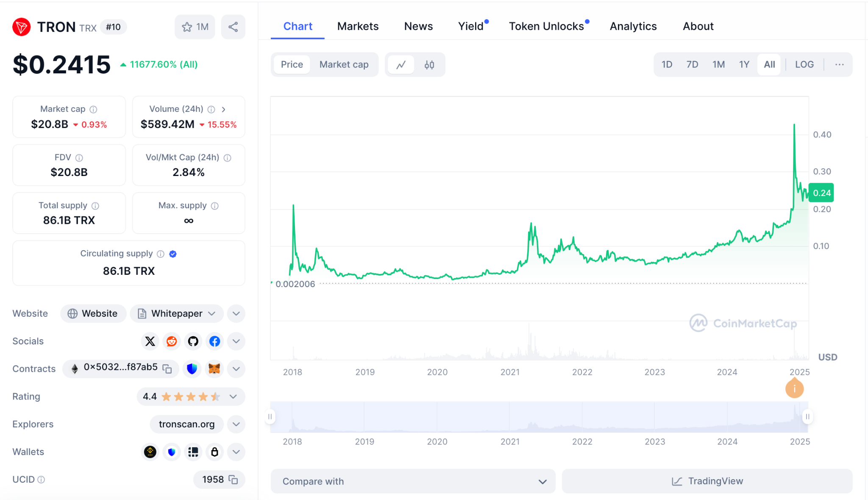Set chart range to 1D
Screen dimensions: 868x500
click(x=667, y=64)
